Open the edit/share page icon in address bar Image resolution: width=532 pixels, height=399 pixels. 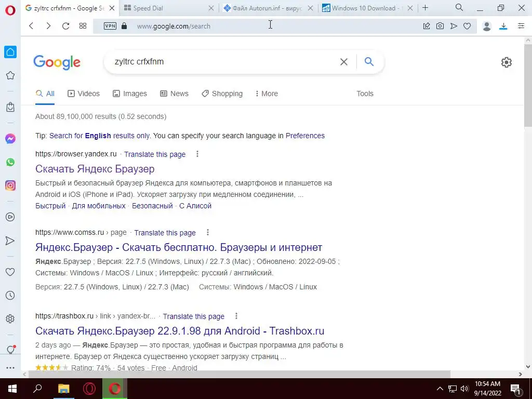[x=427, y=26]
